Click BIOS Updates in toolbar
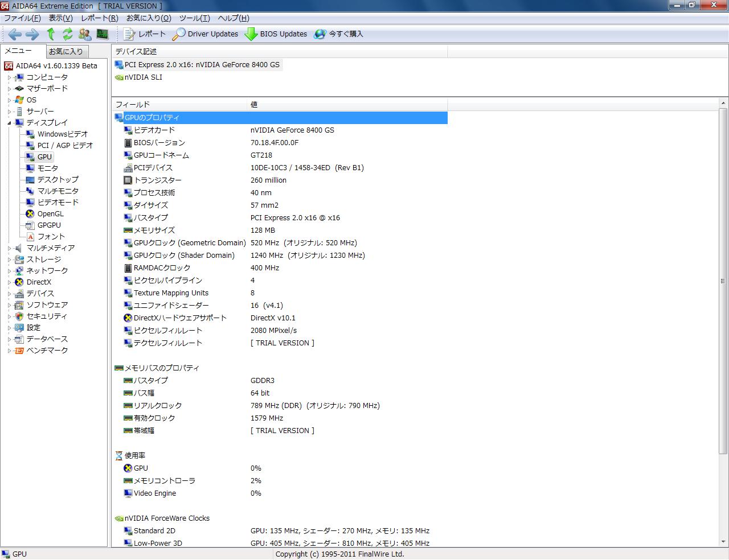Image resolution: width=729 pixels, height=560 pixels. coord(276,34)
